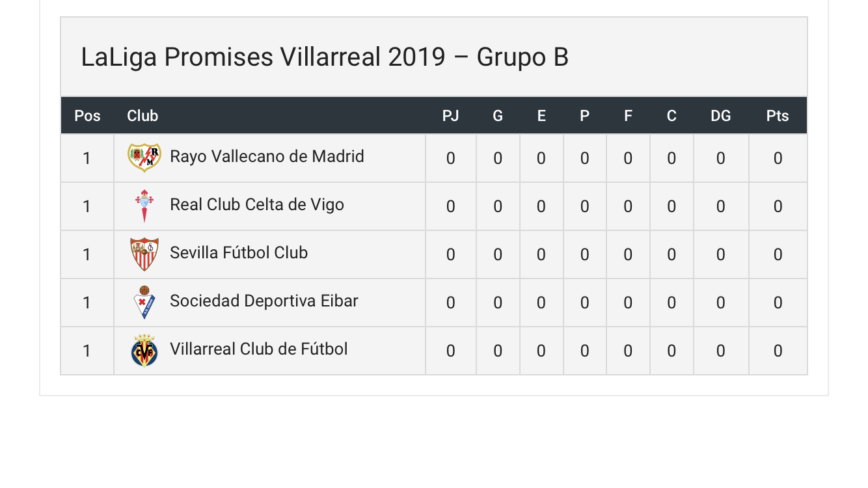Click the Sevilla Fútbol Club crest

tap(144, 254)
